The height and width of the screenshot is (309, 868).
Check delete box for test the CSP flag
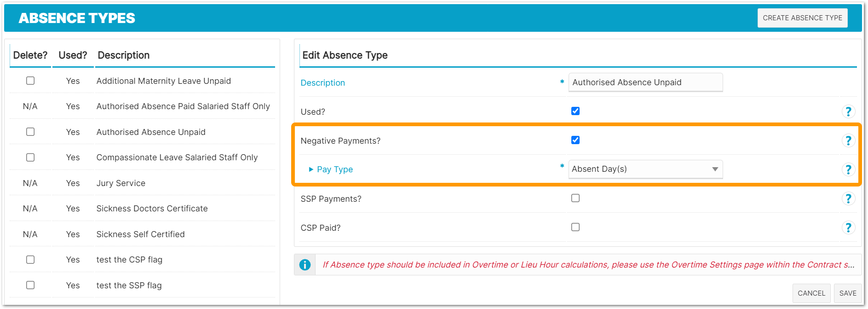click(x=30, y=260)
